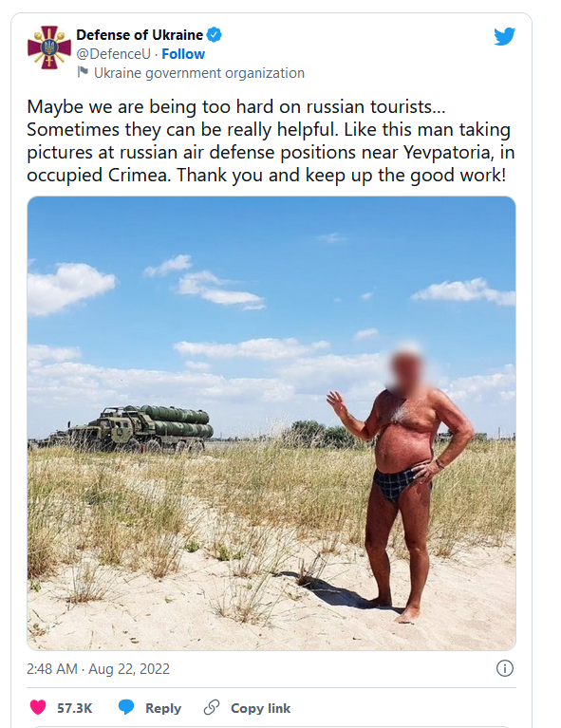Follow the DefenceU account
This screenshot has height=728, width=561.
point(183,54)
